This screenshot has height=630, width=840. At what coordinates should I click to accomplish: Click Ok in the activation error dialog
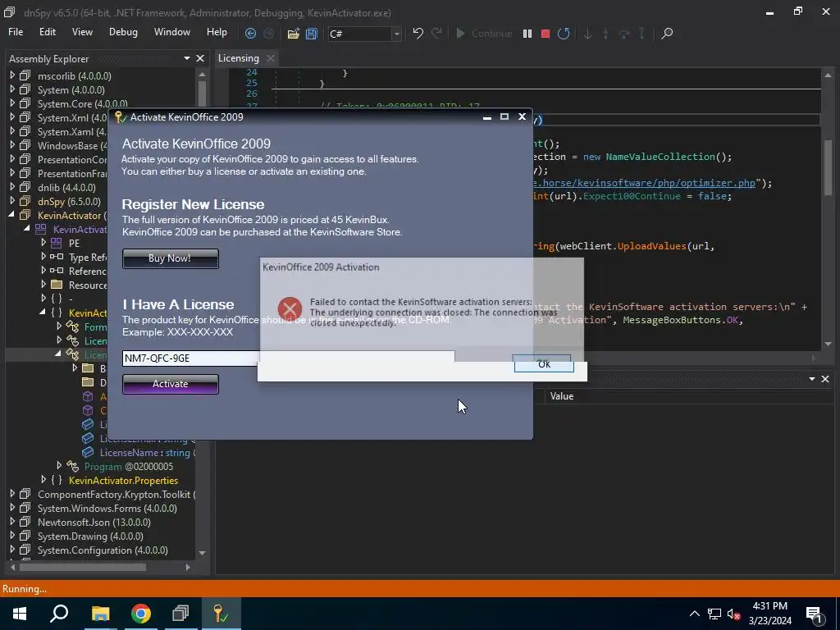click(x=544, y=364)
